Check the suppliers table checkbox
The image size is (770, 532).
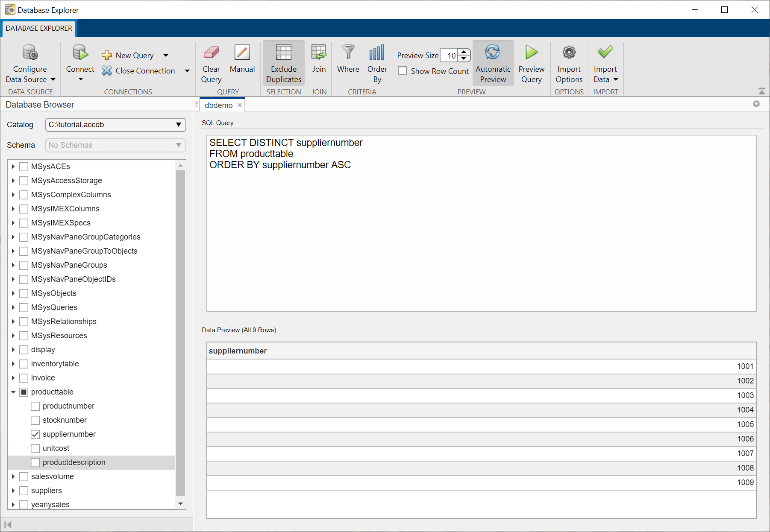[24, 491]
